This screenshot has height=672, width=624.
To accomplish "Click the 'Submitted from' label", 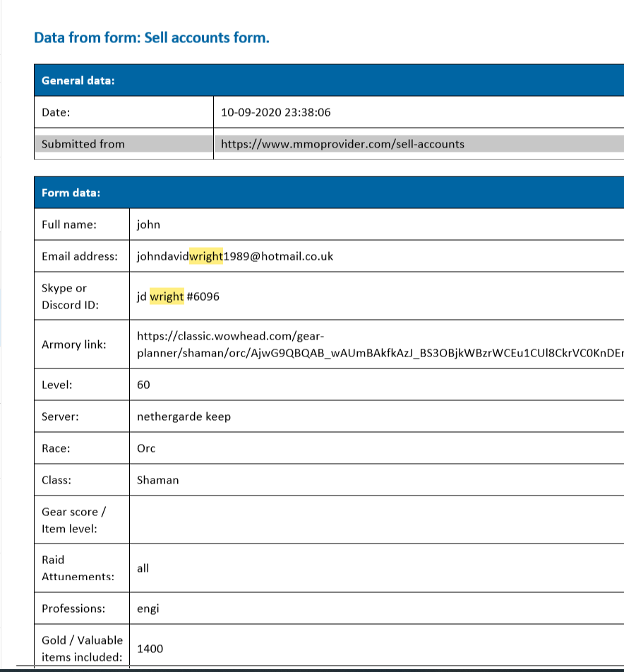I will pyautogui.click(x=83, y=144).
